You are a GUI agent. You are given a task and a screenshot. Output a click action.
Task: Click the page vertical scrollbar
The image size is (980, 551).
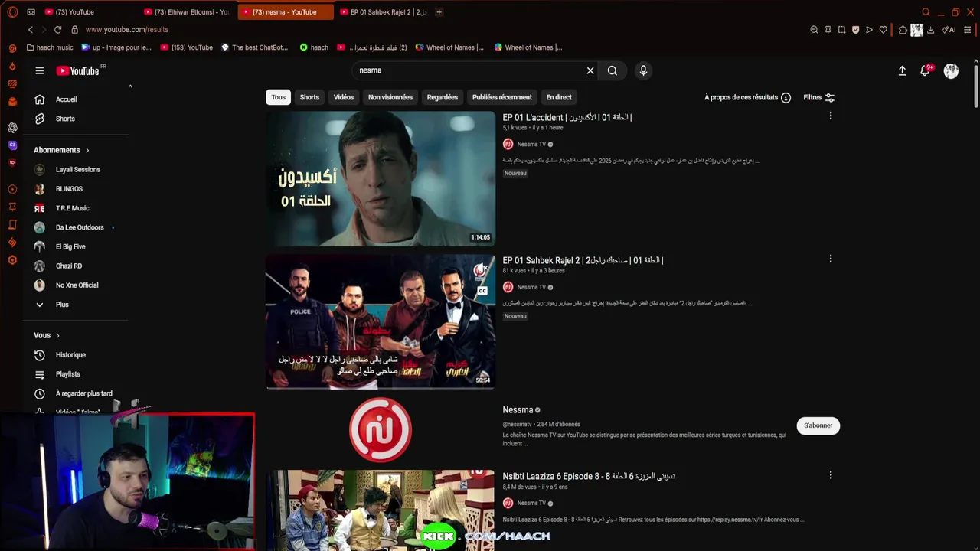point(975,86)
